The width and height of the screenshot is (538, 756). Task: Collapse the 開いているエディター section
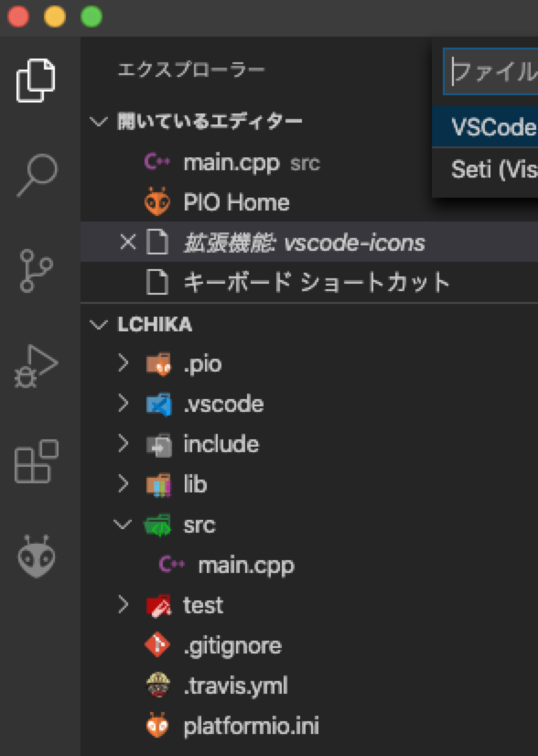click(x=100, y=121)
